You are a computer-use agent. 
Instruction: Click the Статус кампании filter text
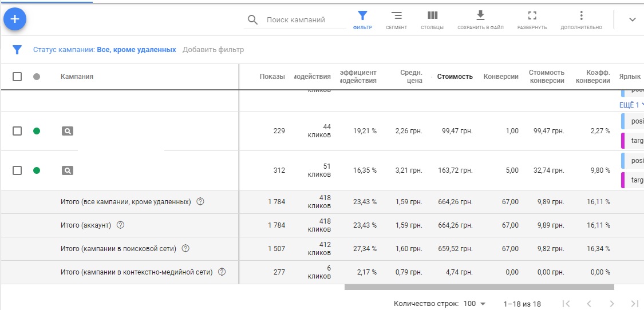[104, 50]
